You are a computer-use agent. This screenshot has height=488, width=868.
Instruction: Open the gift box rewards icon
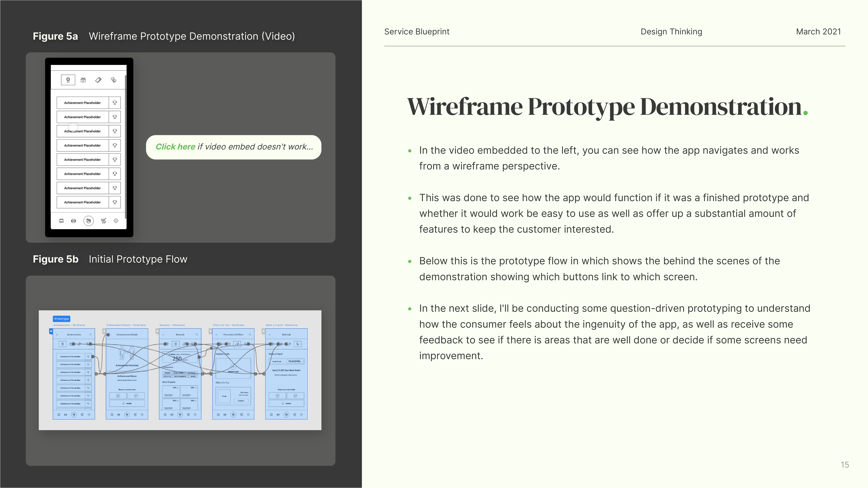pyautogui.click(x=83, y=80)
